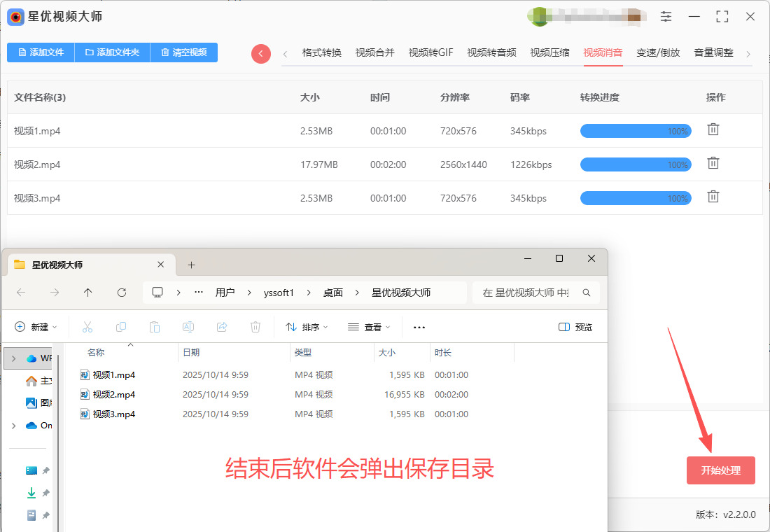Image resolution: width=770 pixels, height=532 pixels.
Task: Switch to the 视频压缩 tab
Action: 549,52
